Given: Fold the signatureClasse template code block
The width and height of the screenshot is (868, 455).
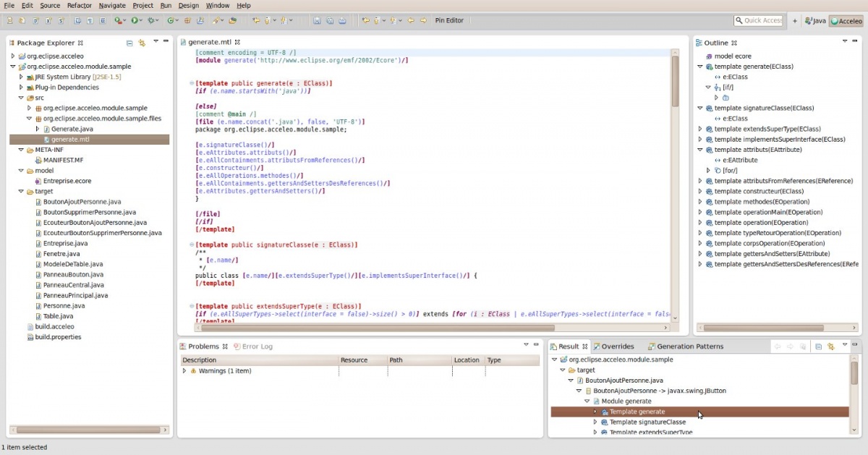Looking at the screenshot, I should [192, 245].
